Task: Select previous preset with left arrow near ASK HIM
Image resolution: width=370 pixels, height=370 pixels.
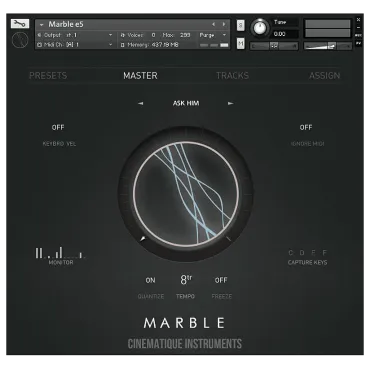Action: (x=141, y=103)
